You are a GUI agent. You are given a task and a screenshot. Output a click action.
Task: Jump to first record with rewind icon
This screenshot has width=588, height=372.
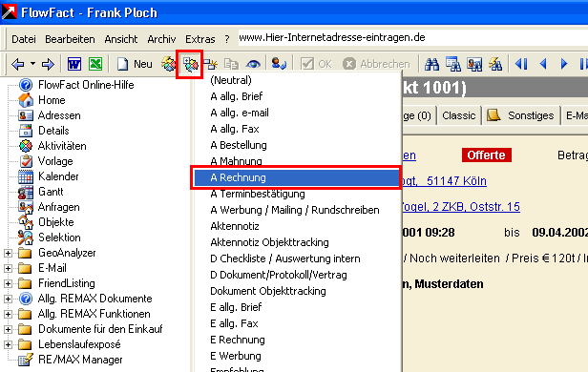tap(521, 64)
